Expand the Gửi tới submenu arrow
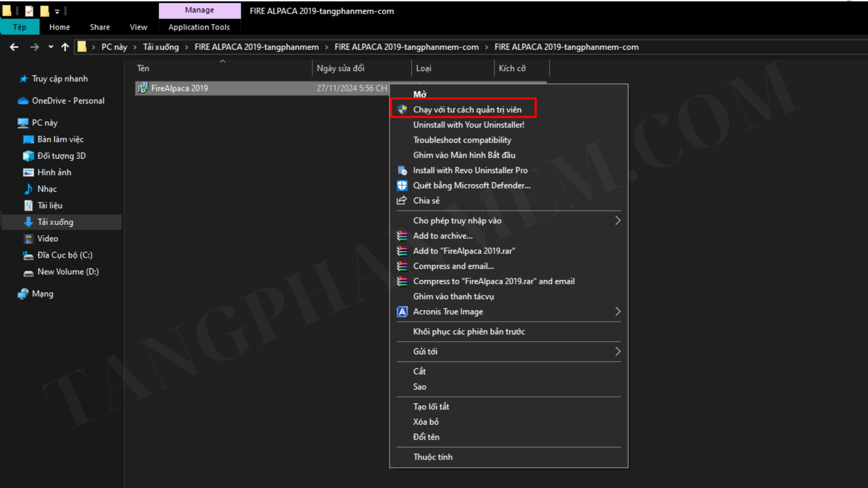Screen dimensions: 868x488 coord(618,352)
